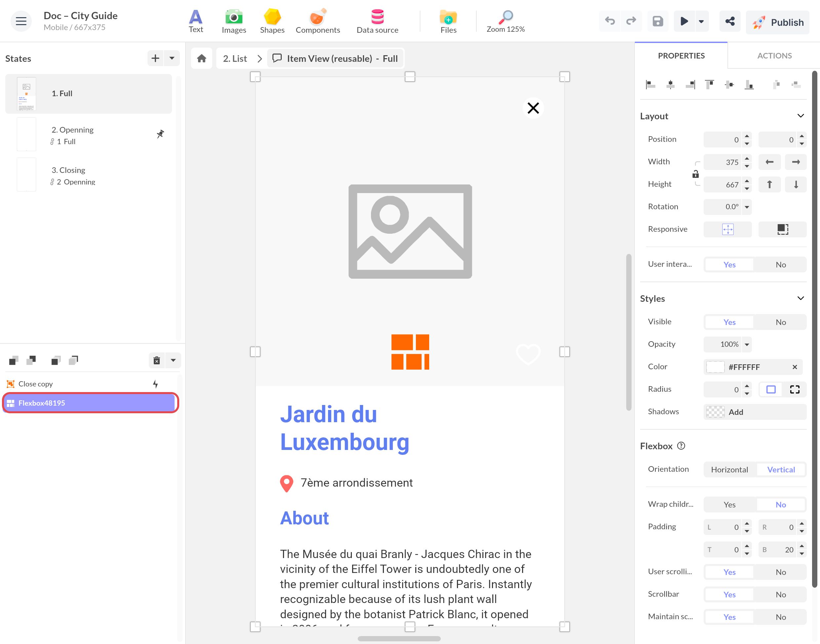The image size is (820, 644).
Task: Collapse the Styles section
Action: [x=801, y=298]
